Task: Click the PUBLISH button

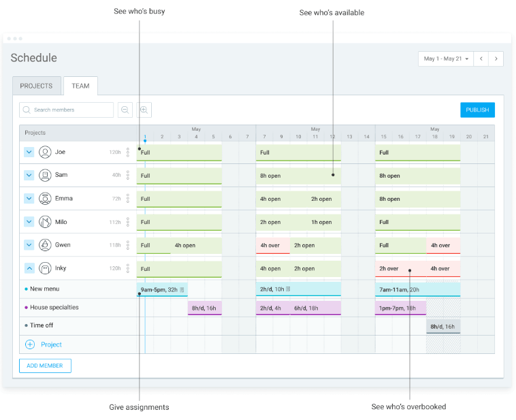Action: point(477,110)
